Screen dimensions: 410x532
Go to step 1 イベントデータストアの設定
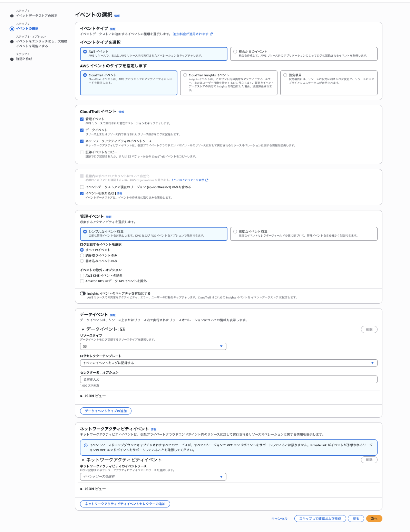[37, 16]
